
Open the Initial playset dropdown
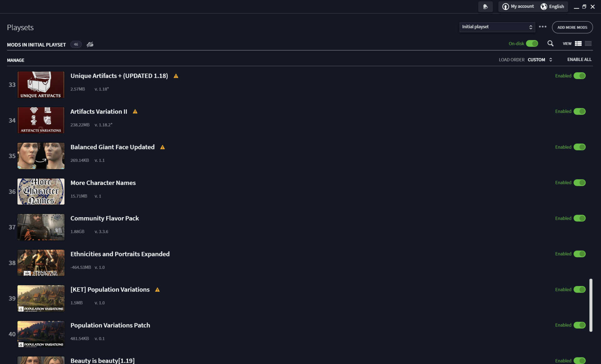point(497,27)
